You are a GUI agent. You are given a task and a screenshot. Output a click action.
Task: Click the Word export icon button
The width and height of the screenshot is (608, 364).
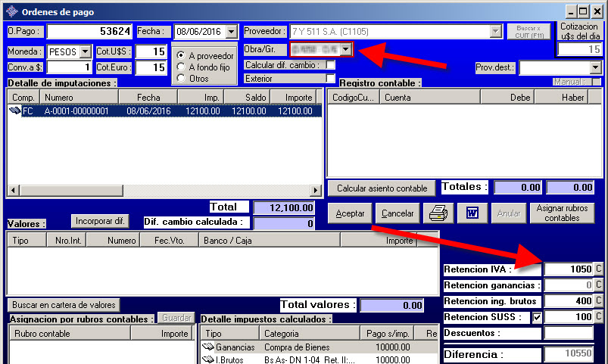click(x=471, y=213)
